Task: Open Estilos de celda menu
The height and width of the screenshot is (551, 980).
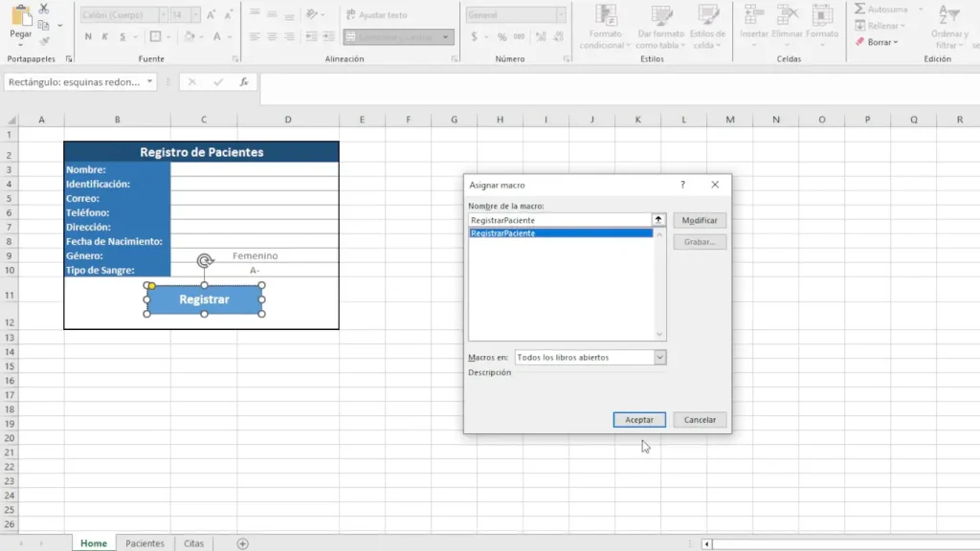Action: pyautogui.click(x=707, y=27)
